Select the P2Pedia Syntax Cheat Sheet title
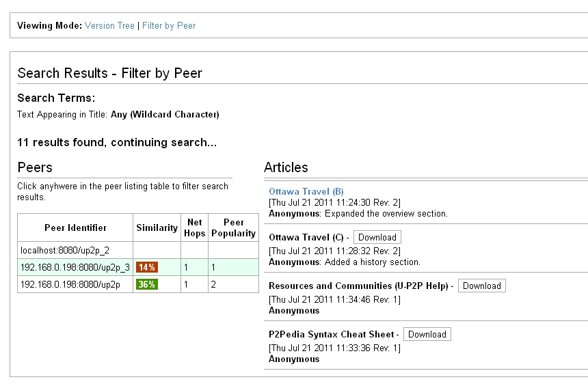Screen dimensions: 588x386 tap(332, 335)
